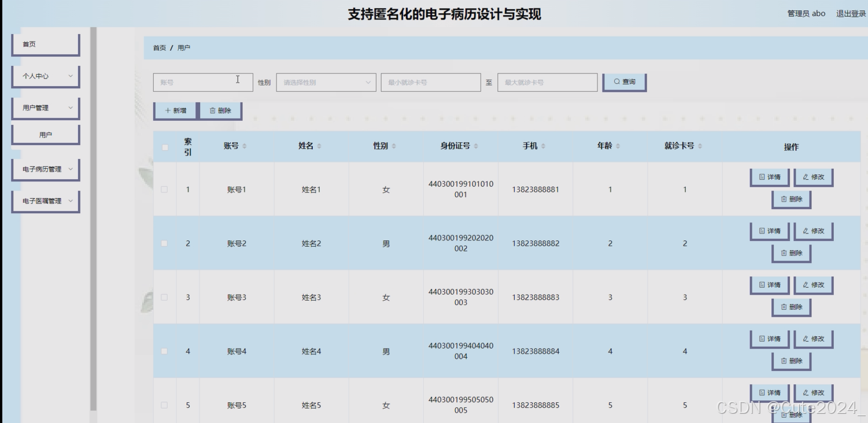This screenshot has height=423, width=868.
Task: Check the checkbox for row 账号3
Action: [164, 297]
